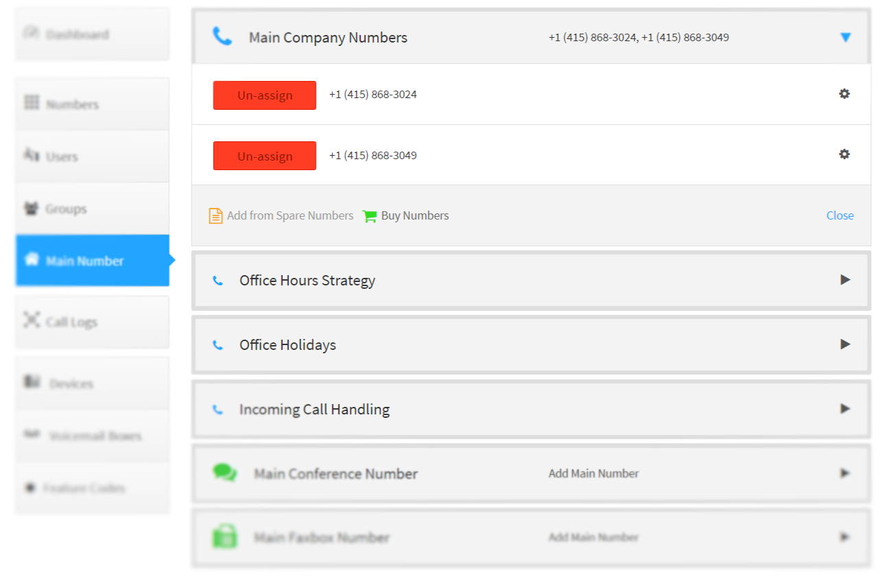Expand the Office Holidays arrow
This screenshot has width=886, height=588.
[846, 344]
